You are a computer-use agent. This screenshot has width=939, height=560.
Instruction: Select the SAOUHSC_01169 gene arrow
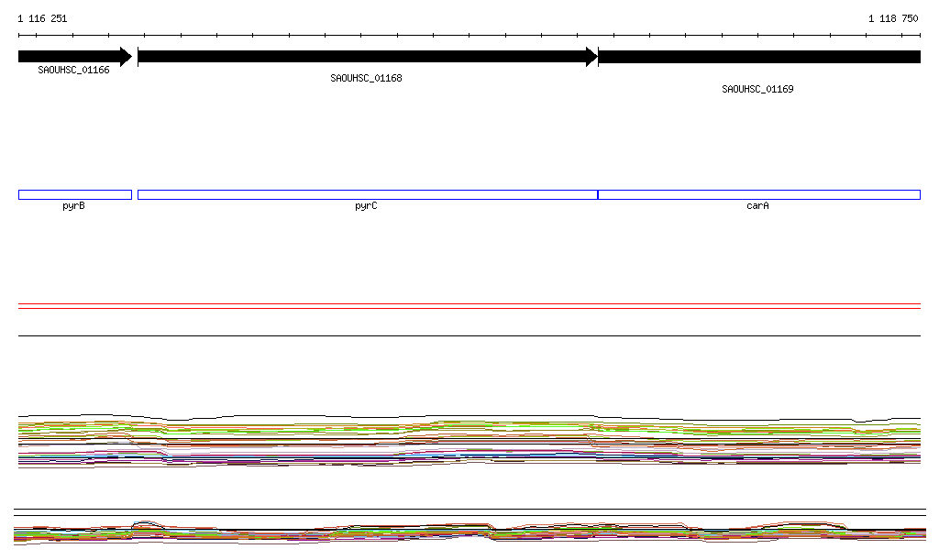click(x=759, y=57)
